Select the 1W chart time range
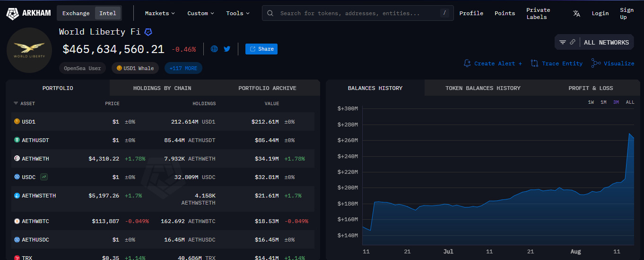644x260 pixels. click(x=591, y=102)
